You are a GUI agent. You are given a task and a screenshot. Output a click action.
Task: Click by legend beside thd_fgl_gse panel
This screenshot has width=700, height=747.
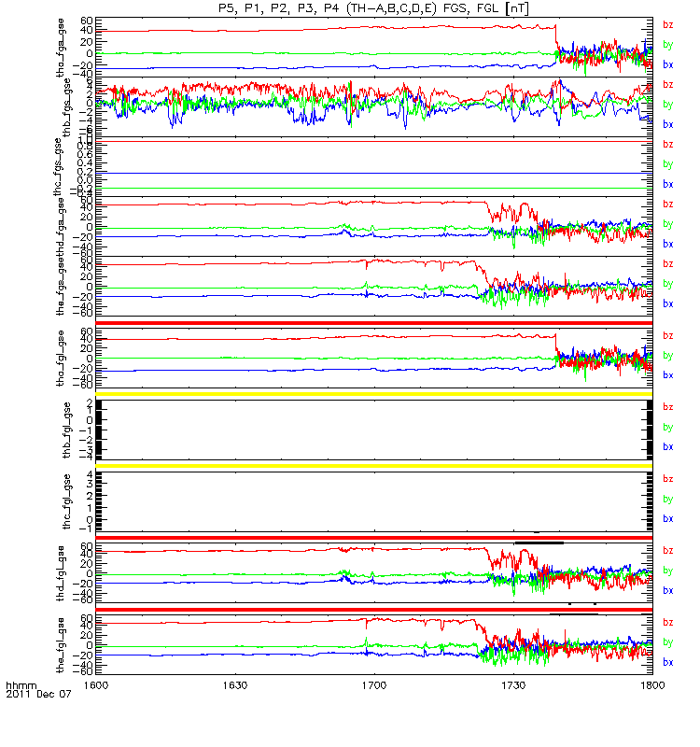[x=668, y=571]
